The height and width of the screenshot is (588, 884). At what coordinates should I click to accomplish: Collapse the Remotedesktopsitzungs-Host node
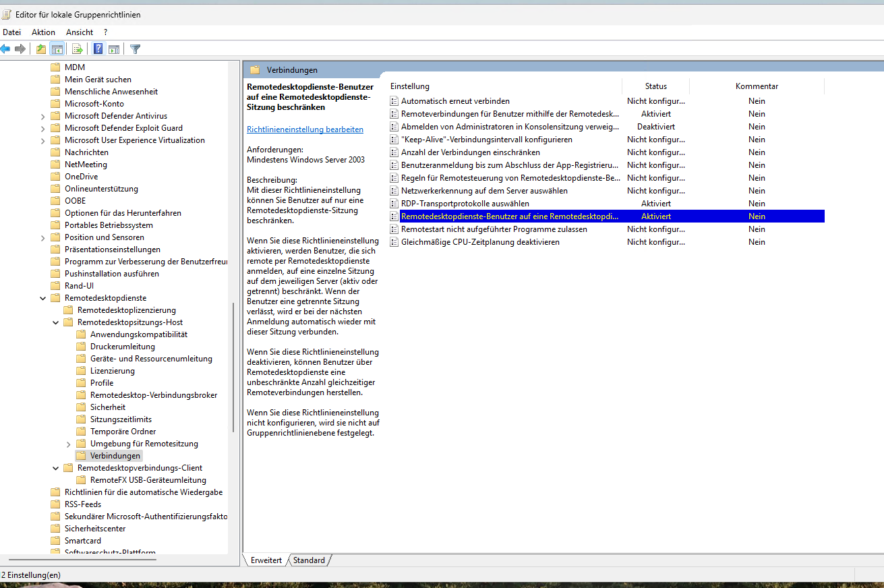tap(56, 322)
